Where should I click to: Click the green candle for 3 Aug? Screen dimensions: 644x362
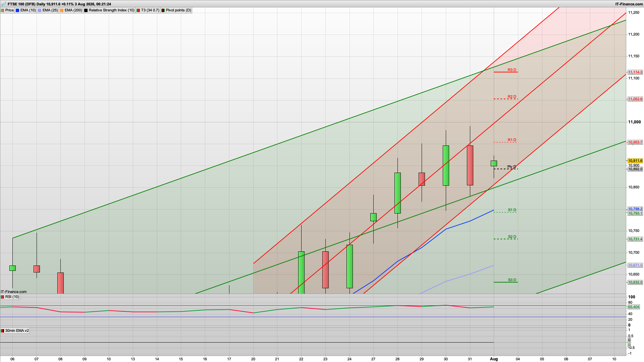point(494,164)
